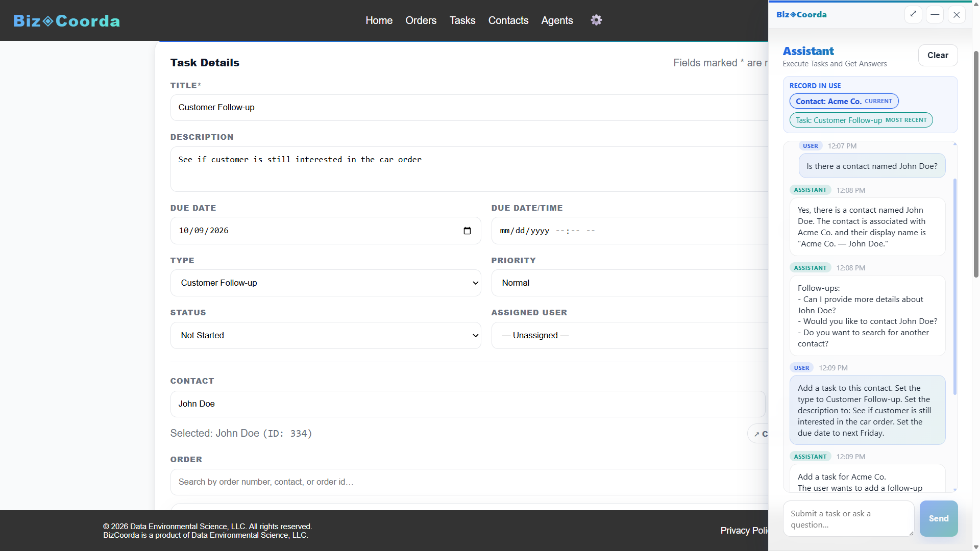
Task: Minimize the assistant panel
Action: tap(935, 14)
